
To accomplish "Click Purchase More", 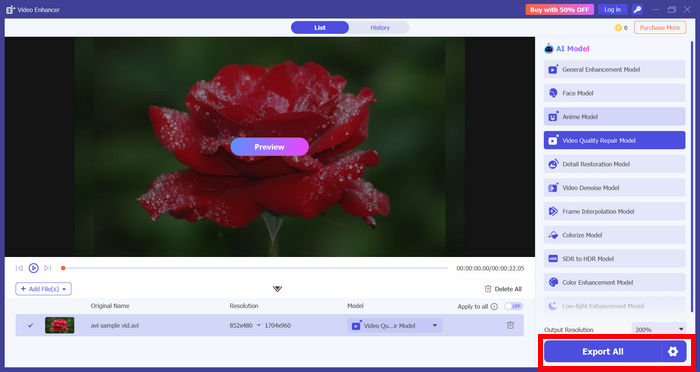I will tap(660, 28).
